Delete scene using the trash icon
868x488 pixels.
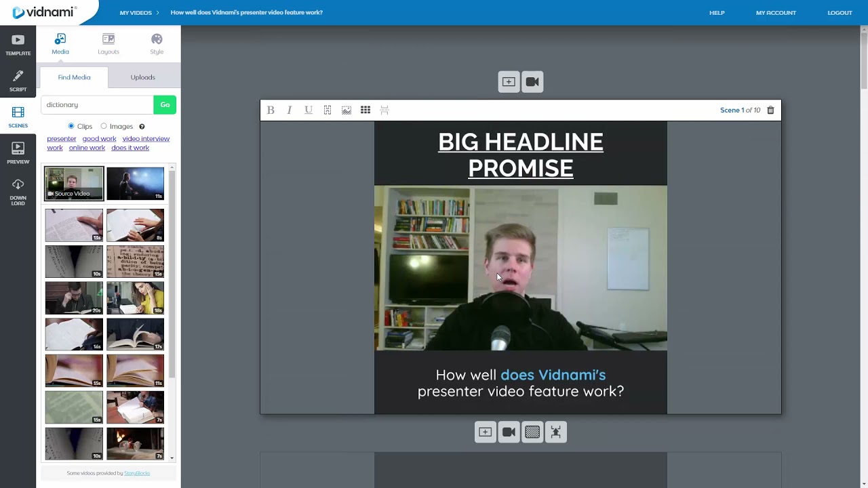point(770,110)
